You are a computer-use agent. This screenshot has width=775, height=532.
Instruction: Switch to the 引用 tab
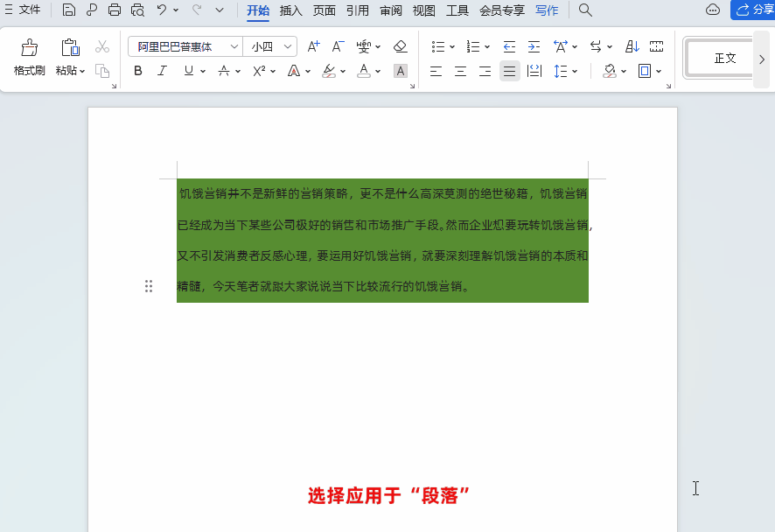pos(358,10)
